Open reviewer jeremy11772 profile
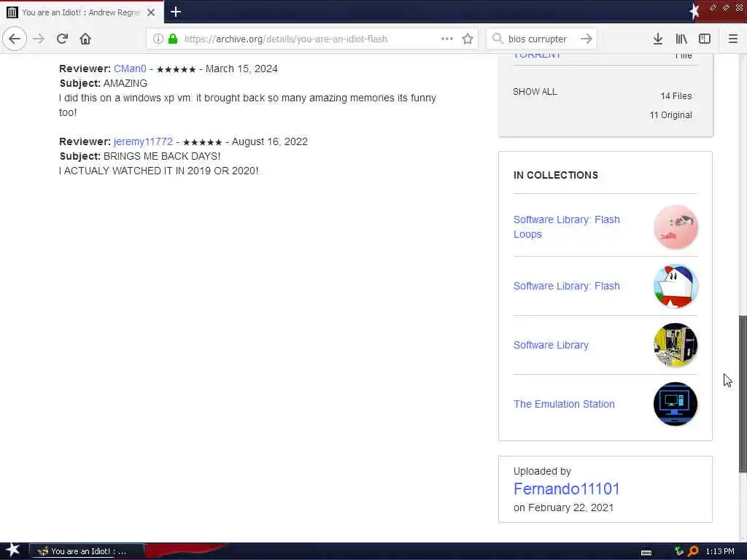 coord(143,141)
